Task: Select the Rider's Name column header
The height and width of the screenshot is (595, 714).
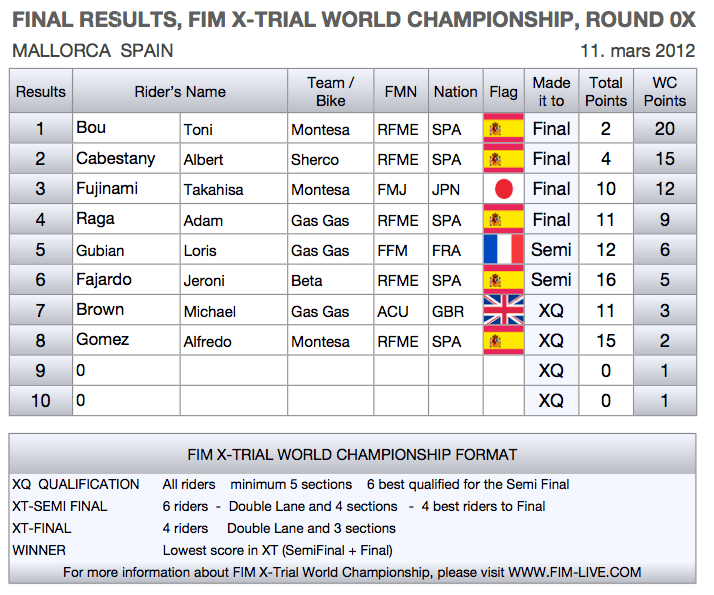Action: [x=180, y=91]
